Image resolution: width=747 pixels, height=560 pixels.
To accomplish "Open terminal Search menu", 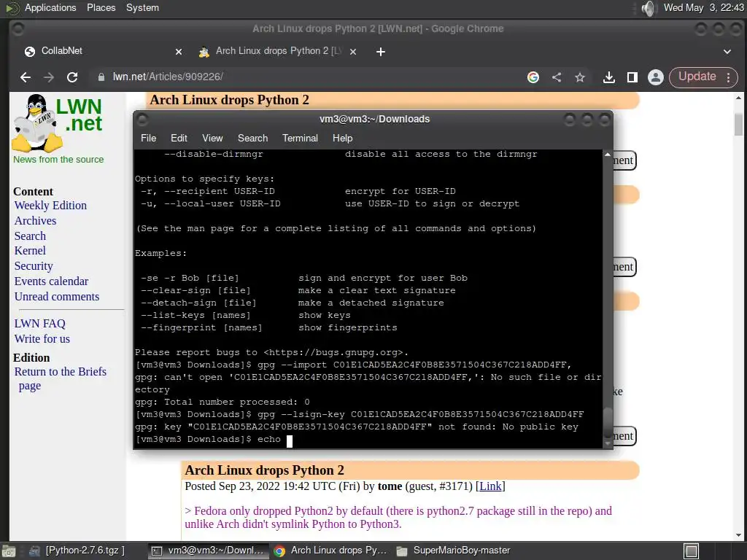I will click(x=252, y=138).
